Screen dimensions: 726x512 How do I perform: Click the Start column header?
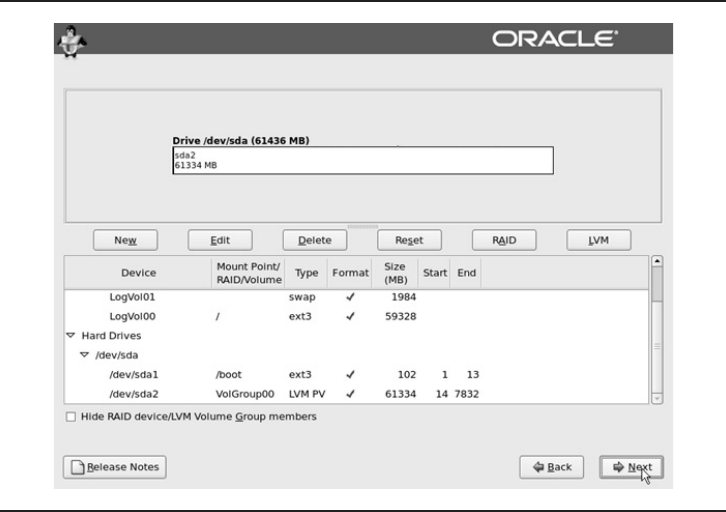coord(434,273)
